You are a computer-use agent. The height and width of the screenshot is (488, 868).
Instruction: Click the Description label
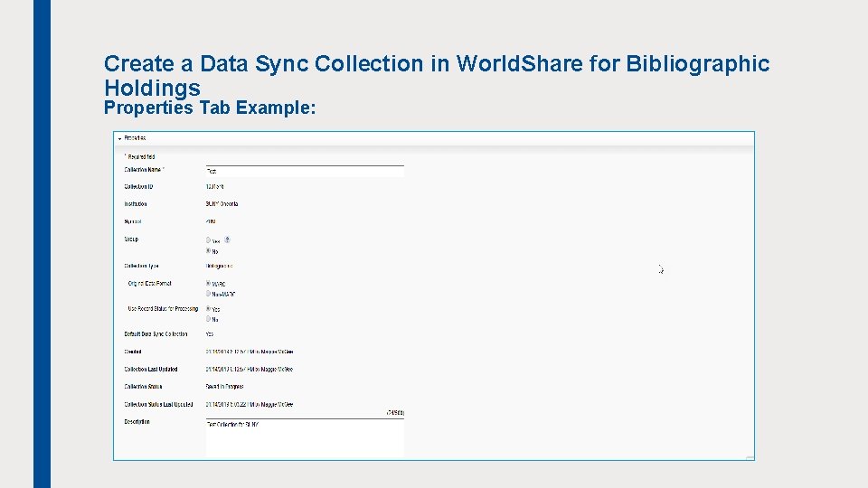[x=137, y=422]
